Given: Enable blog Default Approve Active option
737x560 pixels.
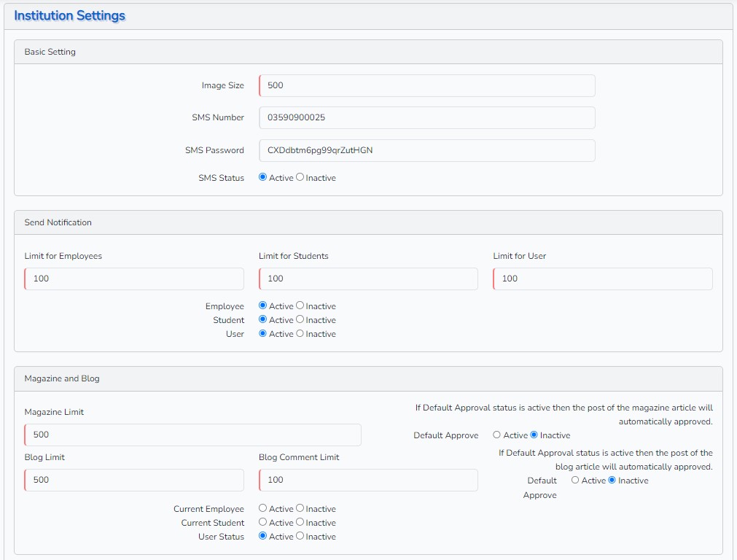Looking at the screenshot, I should [x=575, y=480].
